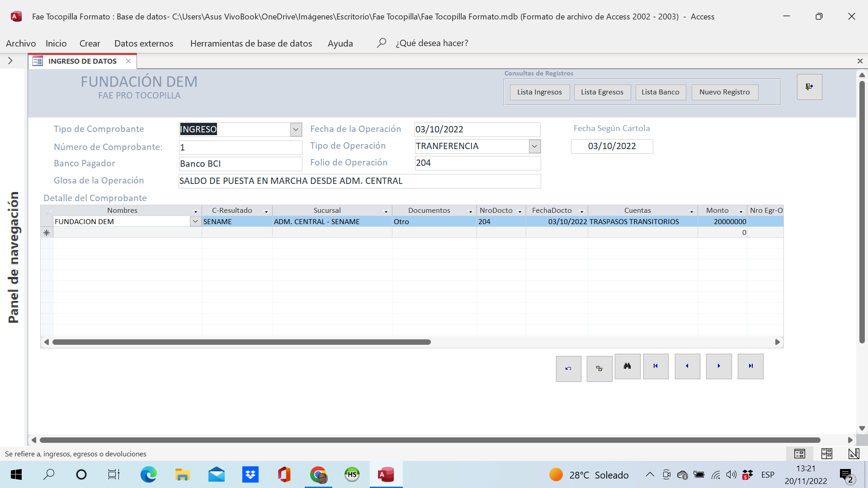Screen dimensions: 868x488
Task: Open the Nombres column filter arrow
Action: pyautogui.click(x=195, y=211)
